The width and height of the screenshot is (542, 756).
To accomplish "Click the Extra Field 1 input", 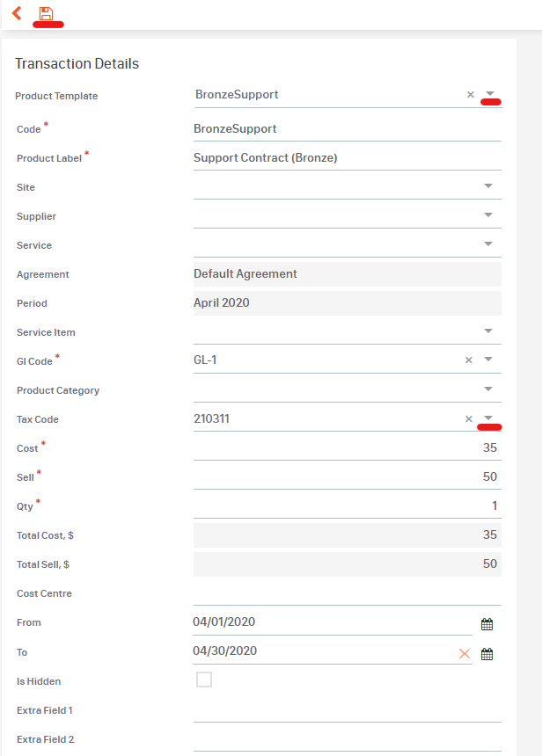I will click(348, 710).
